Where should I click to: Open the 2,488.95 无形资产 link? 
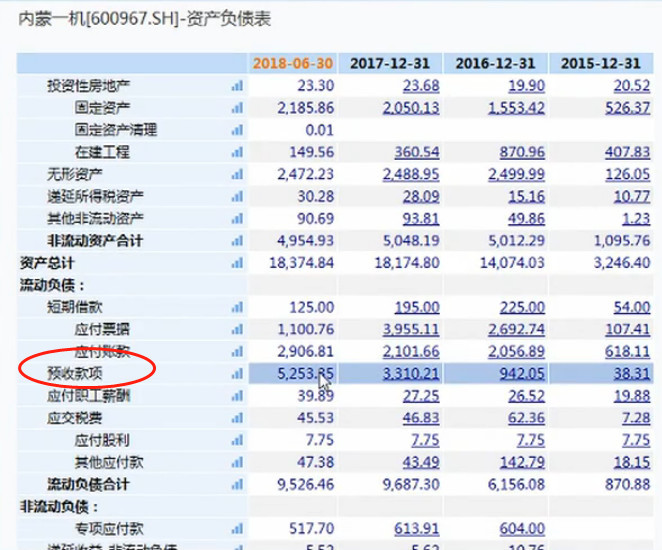[x=411, y=174]
